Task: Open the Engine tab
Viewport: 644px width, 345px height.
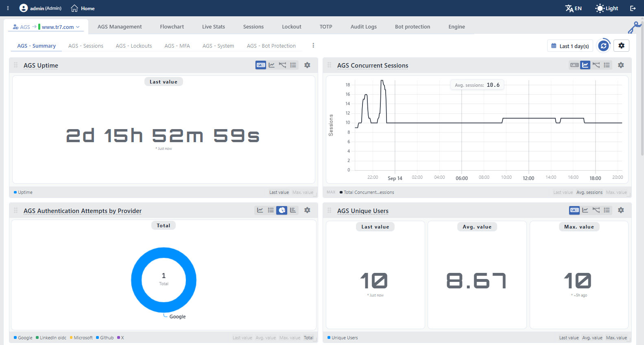Action: (456, 26)
